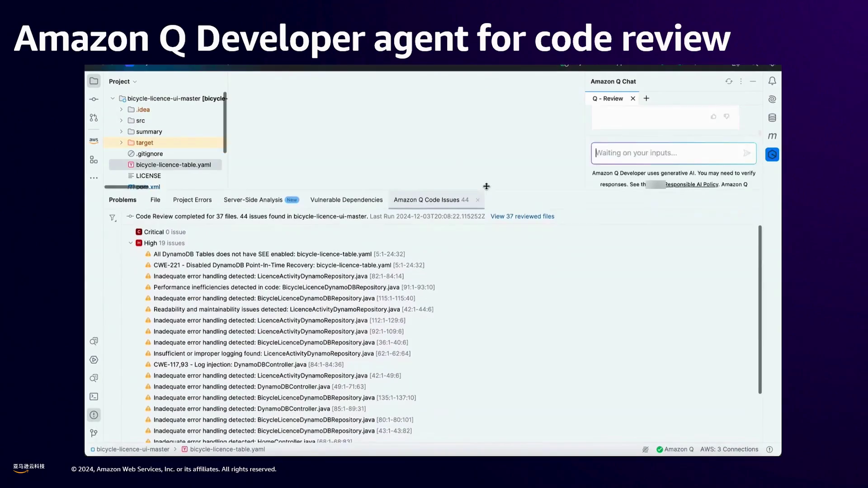This screenshot has height=488, width=868.
Task: Open the Maven tool window icon
Action: pos(772,136)
